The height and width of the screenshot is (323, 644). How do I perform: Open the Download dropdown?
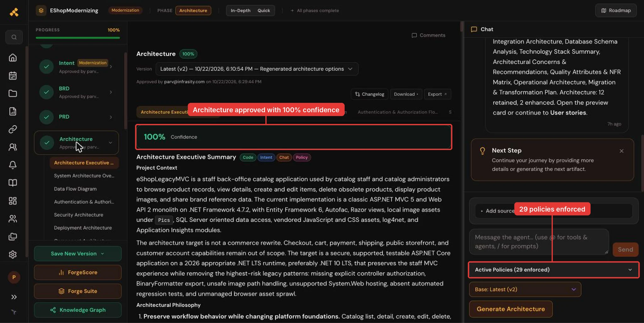[406, 94]
